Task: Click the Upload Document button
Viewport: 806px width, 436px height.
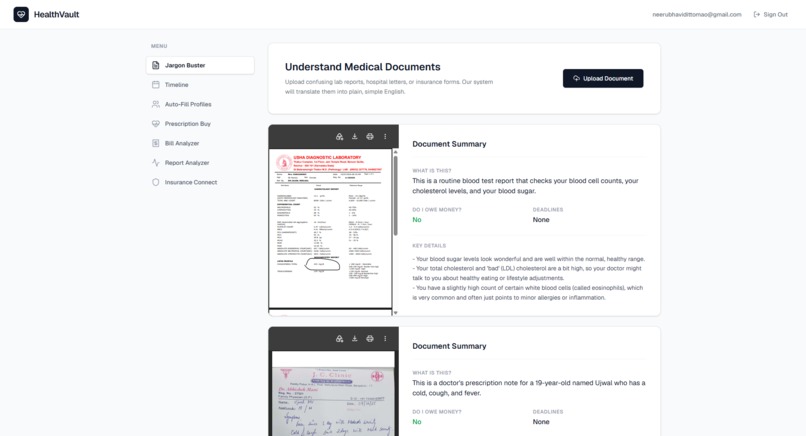Action: point(603,78)
